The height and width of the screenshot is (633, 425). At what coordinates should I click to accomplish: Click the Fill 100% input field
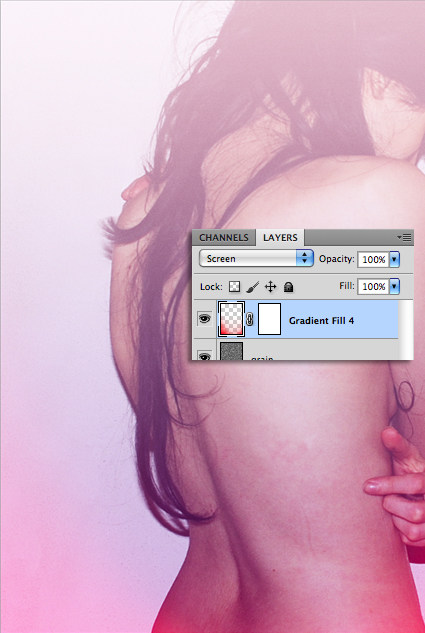click(x=373, y=286)
